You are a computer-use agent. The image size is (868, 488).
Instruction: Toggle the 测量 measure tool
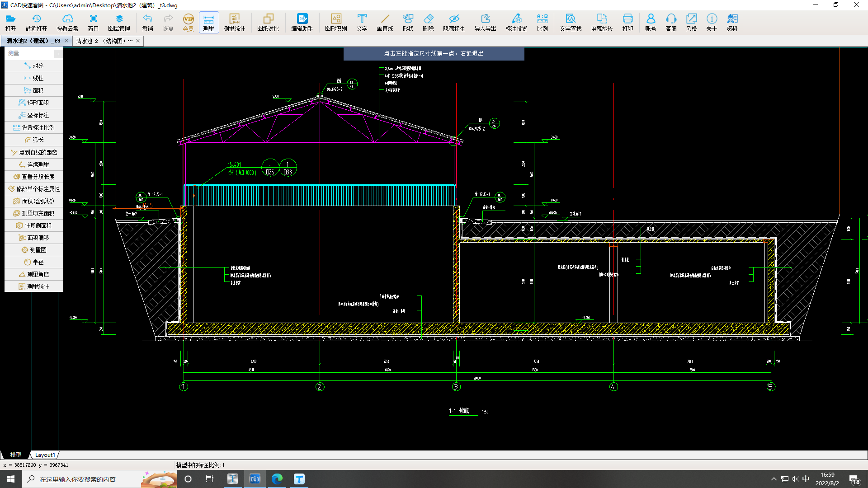click(208, 23)
